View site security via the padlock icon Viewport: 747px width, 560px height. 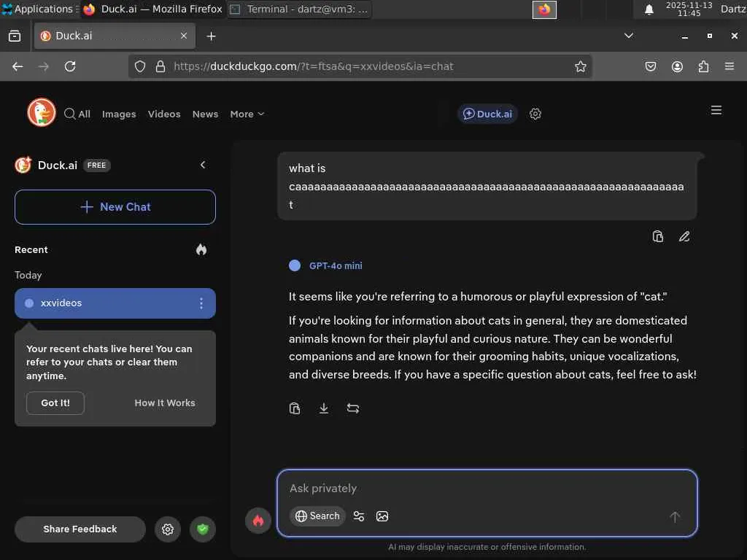(160, 66)
